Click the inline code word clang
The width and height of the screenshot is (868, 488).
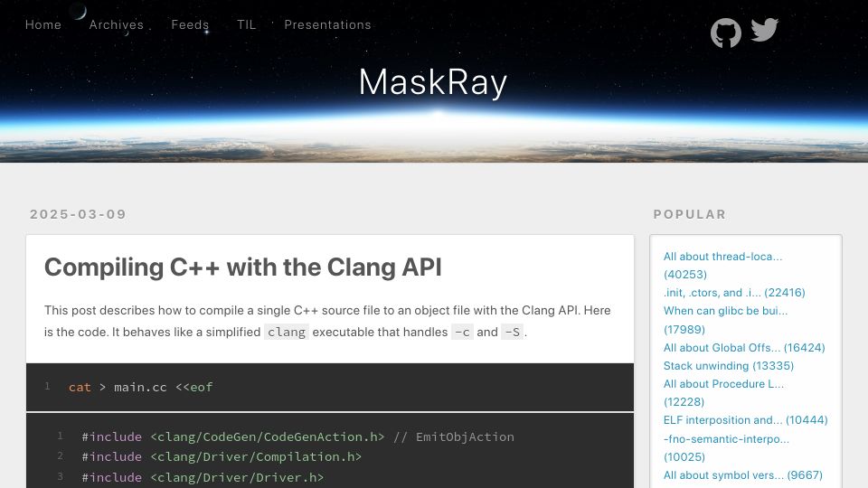click(287, 332)
